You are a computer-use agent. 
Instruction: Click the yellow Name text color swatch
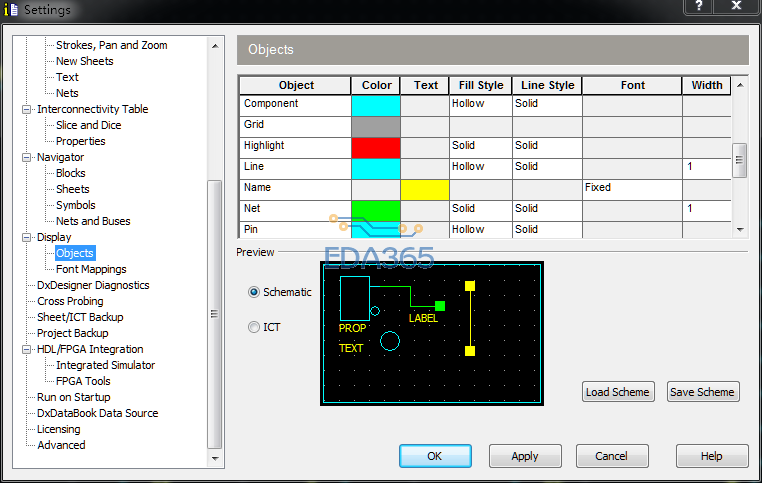click(425, 188)
